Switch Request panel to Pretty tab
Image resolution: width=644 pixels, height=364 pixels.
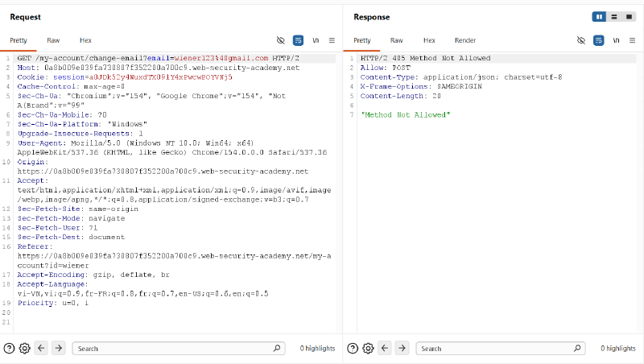coord(19,40)
